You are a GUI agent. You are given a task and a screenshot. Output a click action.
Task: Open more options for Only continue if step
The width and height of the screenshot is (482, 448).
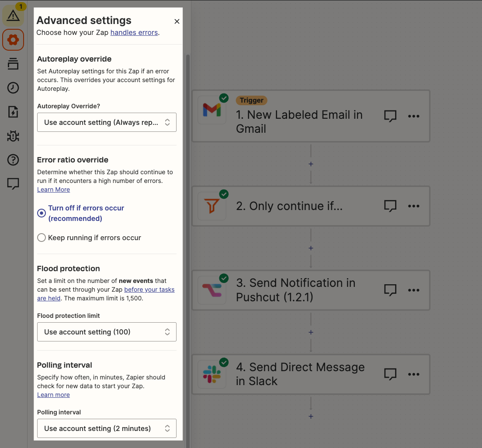click(414, 206)
